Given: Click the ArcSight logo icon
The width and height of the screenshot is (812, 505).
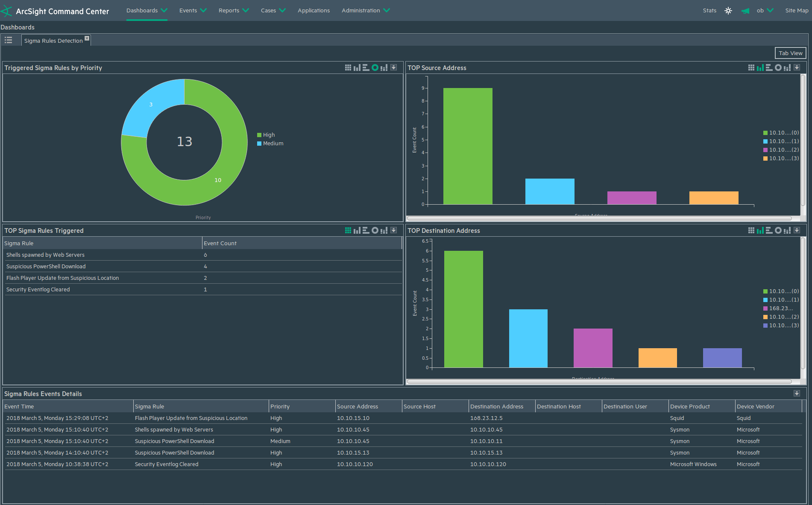Looking at the screenshot, I should [7, 11].
